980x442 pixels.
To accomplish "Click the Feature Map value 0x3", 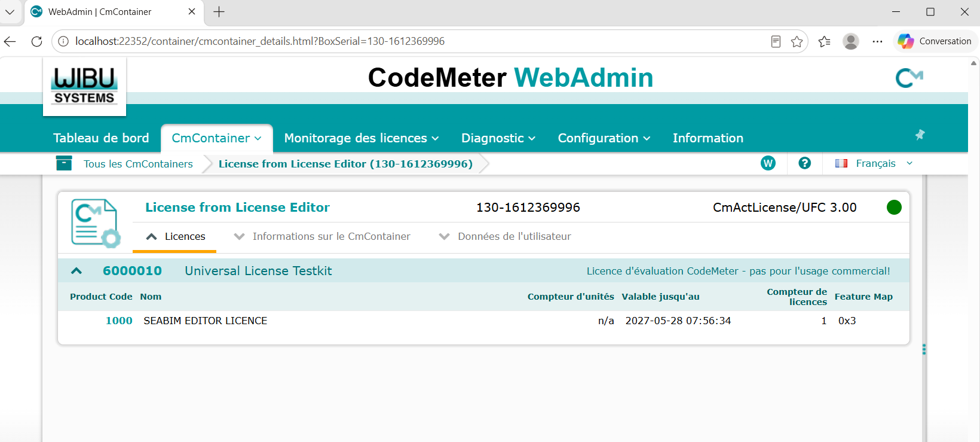I will 847,321.
